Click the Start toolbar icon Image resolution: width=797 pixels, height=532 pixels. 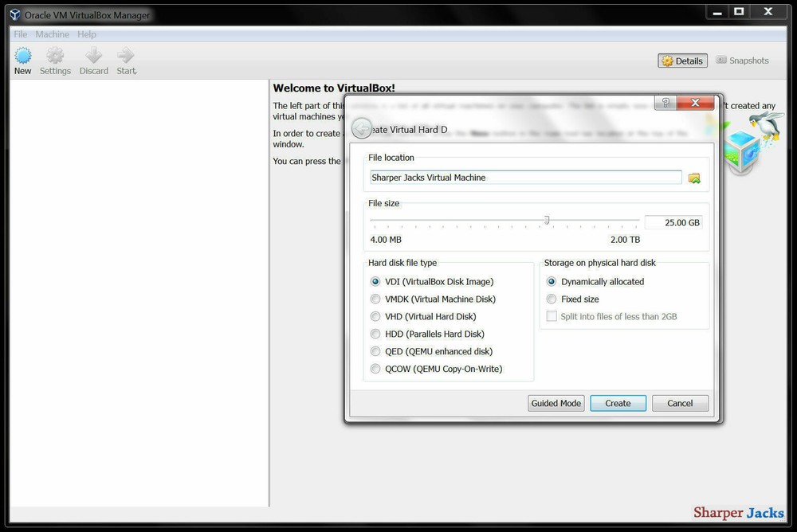coord(125,60)
